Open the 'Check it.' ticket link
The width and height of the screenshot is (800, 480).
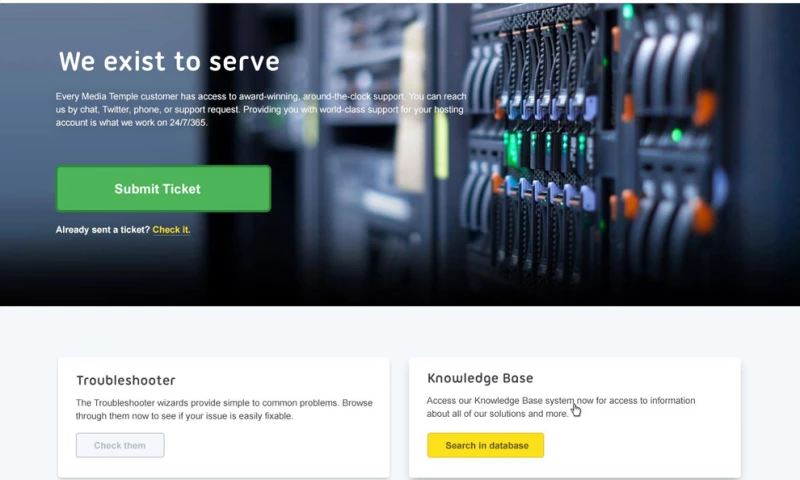pyautogui.click(x=171, y=230)
